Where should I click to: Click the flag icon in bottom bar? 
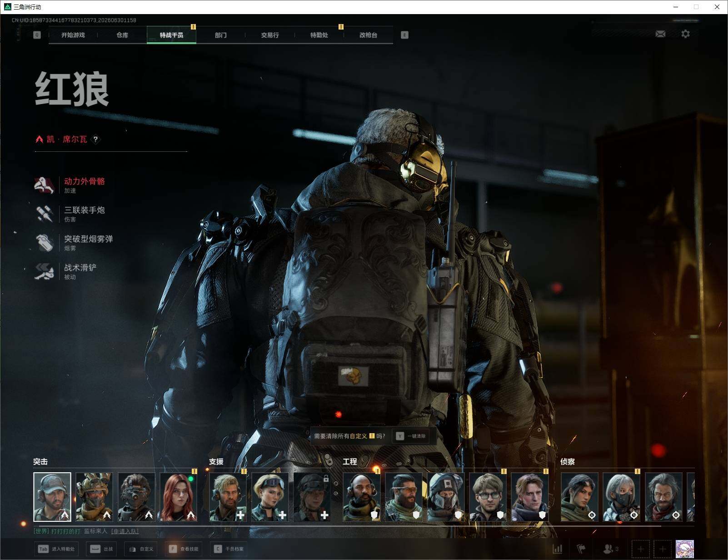(x=581, y=549)
